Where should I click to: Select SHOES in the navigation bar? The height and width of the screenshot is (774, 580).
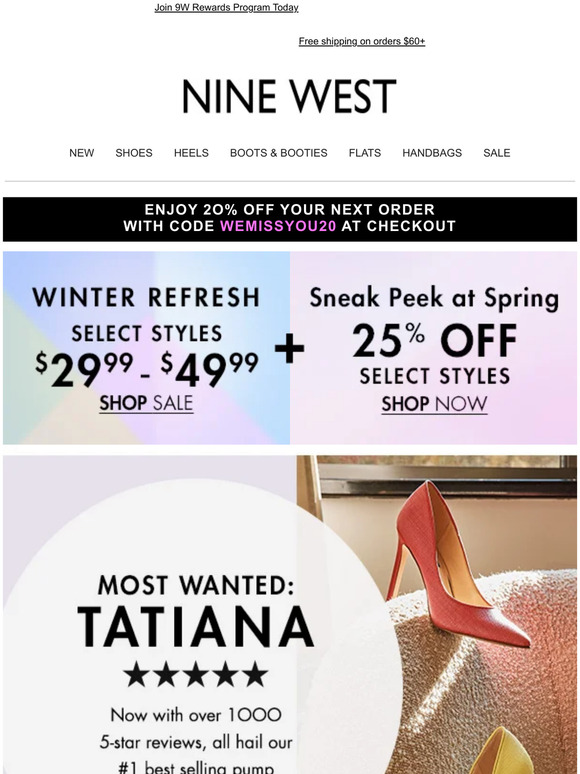point(134,153)
